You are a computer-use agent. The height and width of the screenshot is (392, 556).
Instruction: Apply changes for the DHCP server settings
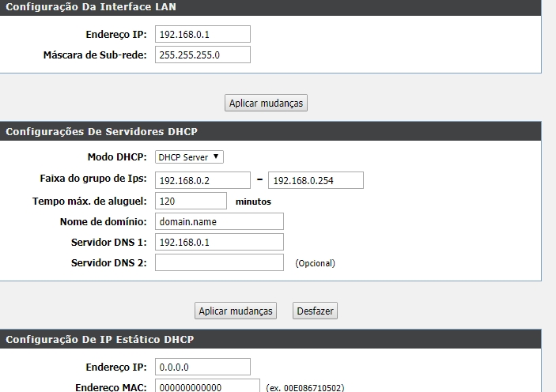point(236,311)
